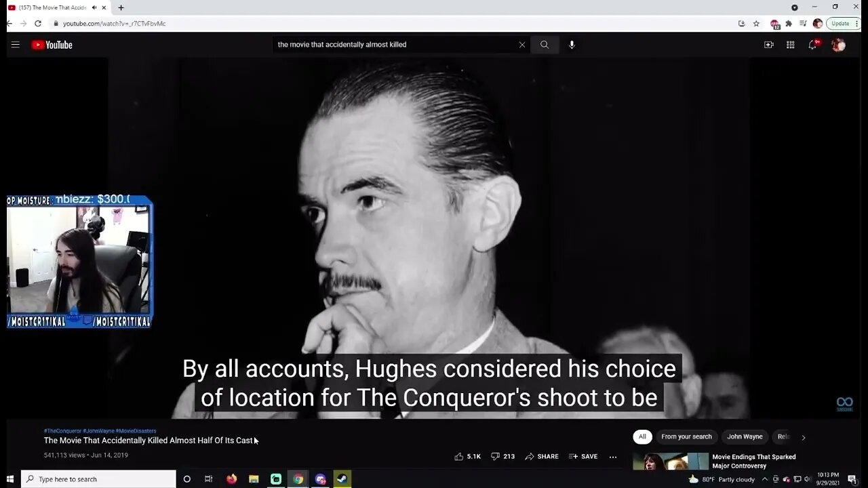This screenshot has height=488, width=868.
Task: Clear the search box with the X
Action: pyautogui.click(x=522, y=45)
